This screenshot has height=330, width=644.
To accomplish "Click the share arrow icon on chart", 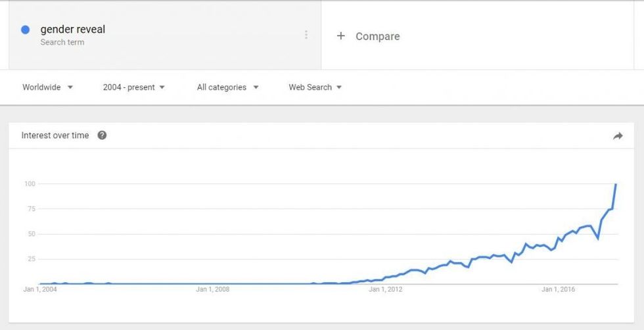I will [x=618, y=136].
